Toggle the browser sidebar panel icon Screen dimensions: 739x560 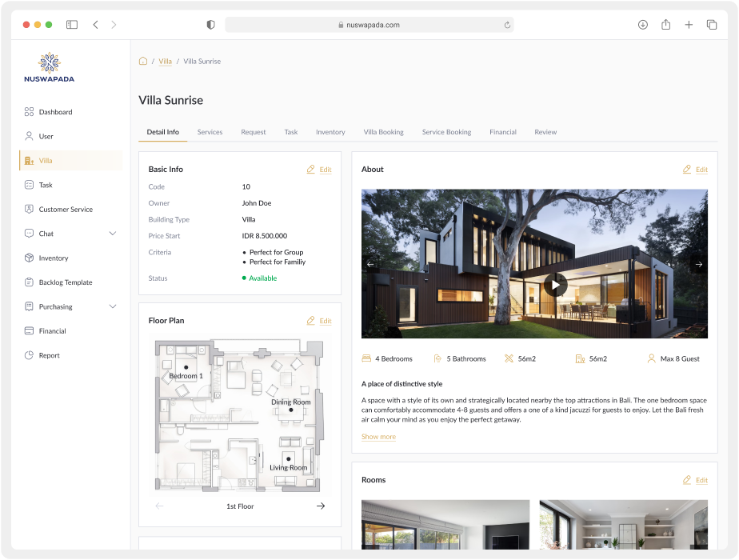72,25
